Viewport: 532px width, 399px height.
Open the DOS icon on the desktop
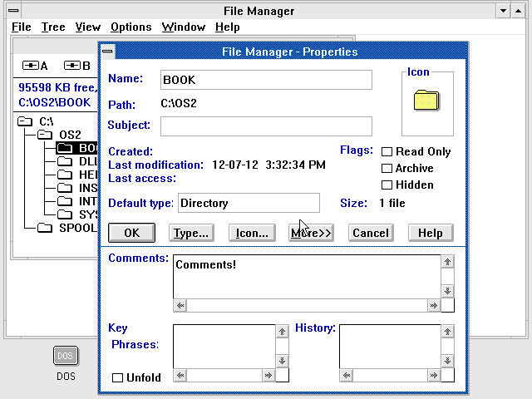tap(66, 356)
